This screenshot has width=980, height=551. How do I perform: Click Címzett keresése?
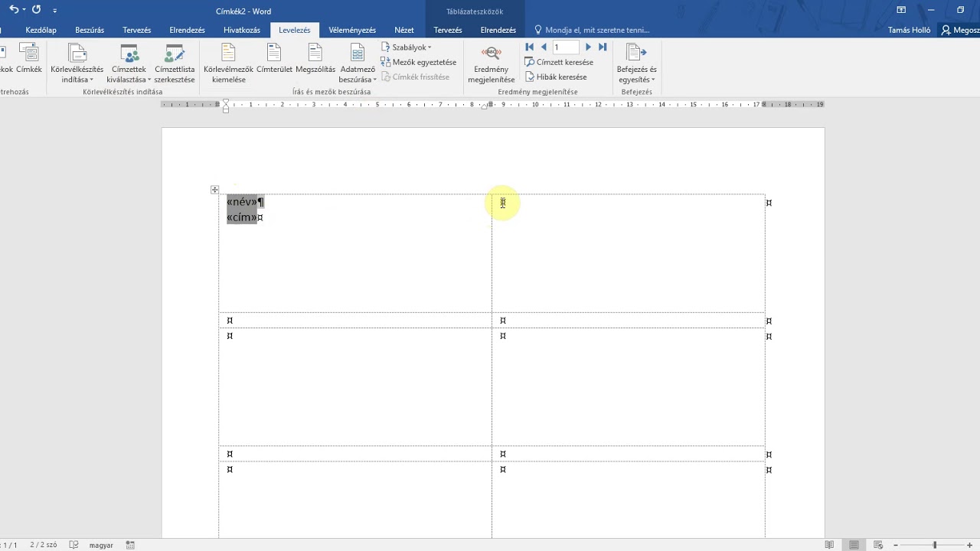tap(559, 62)
